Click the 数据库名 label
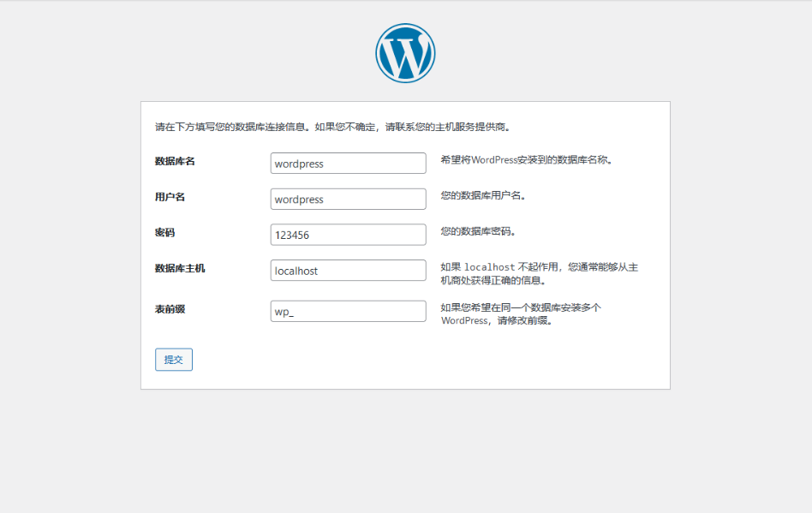The height and width of the screenshot is (513, 812). 175,161
